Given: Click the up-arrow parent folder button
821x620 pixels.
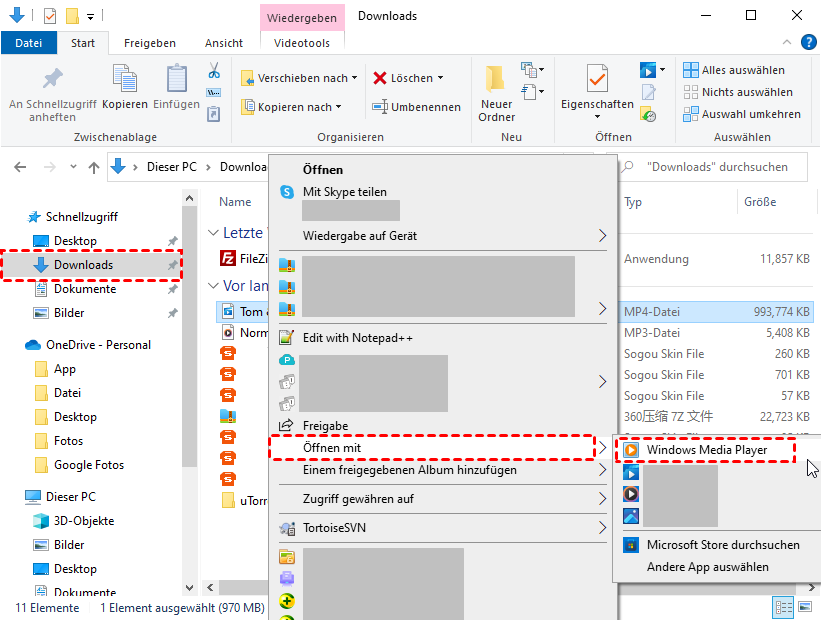Looking at the screenshot, I should 94,168.
